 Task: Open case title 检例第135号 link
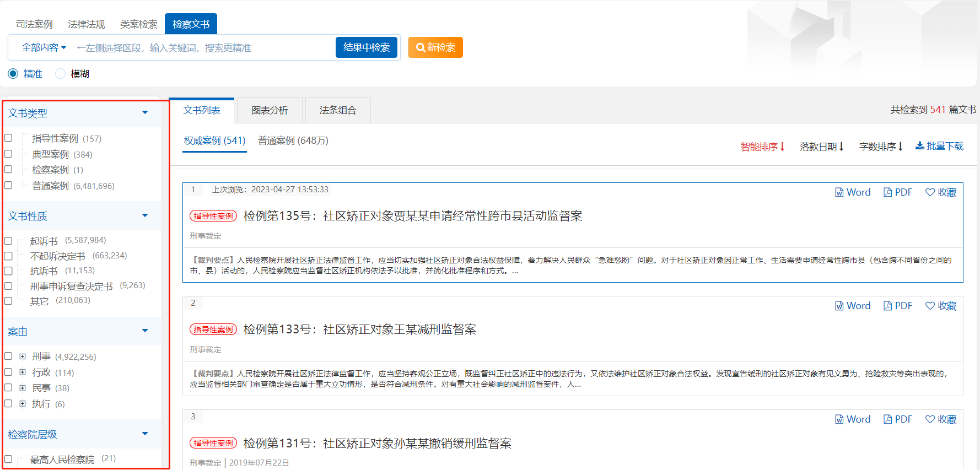tap(412, 216)
